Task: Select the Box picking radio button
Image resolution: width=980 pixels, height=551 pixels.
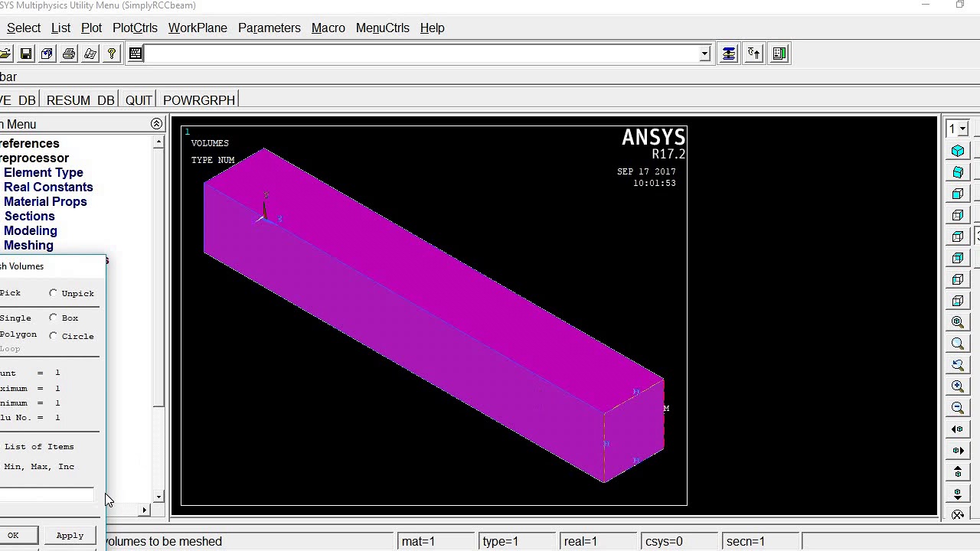Action: coord(53,318)
